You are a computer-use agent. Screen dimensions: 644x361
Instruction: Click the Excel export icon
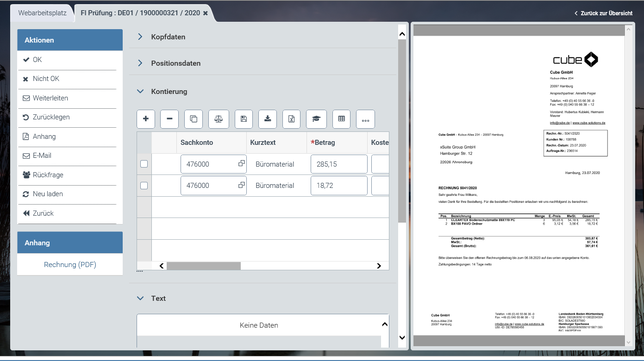pos(292,119)
